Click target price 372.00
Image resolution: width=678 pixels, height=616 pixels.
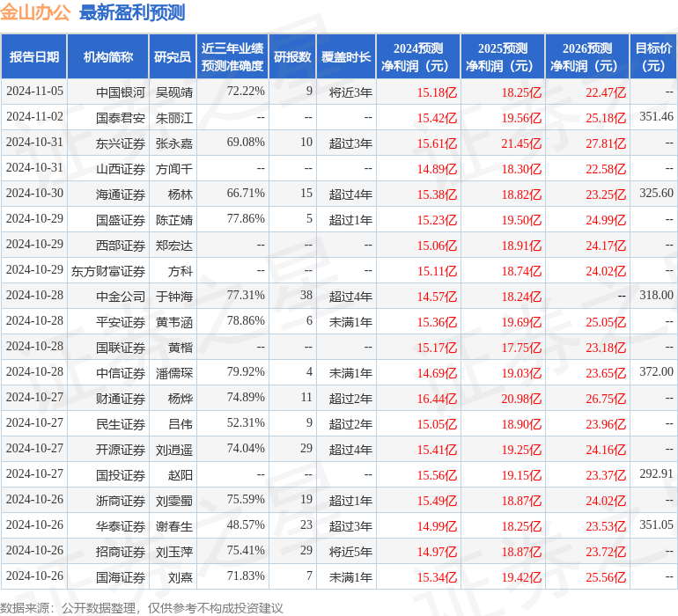click(x=656, y=371)
